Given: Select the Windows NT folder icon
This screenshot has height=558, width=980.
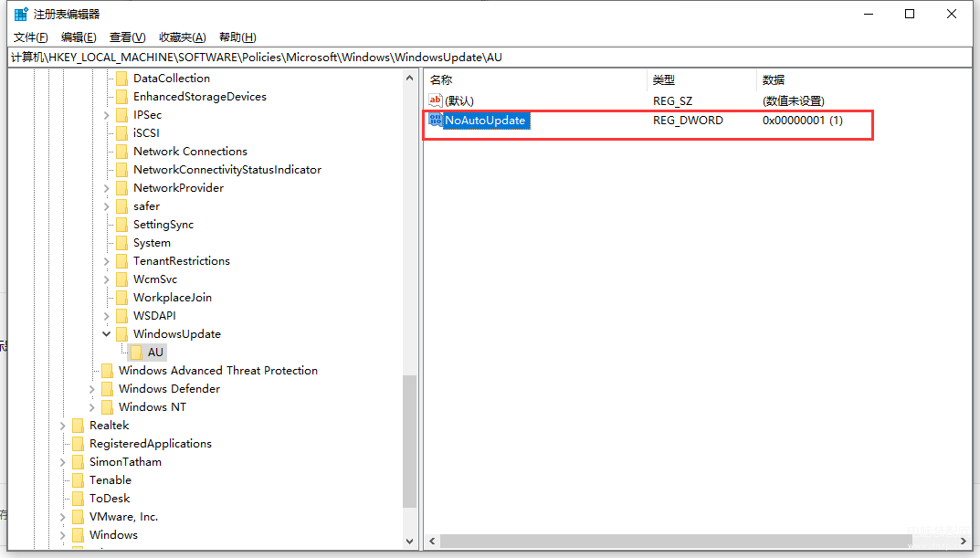Looking at the screenshot, I should coord(108,407).
